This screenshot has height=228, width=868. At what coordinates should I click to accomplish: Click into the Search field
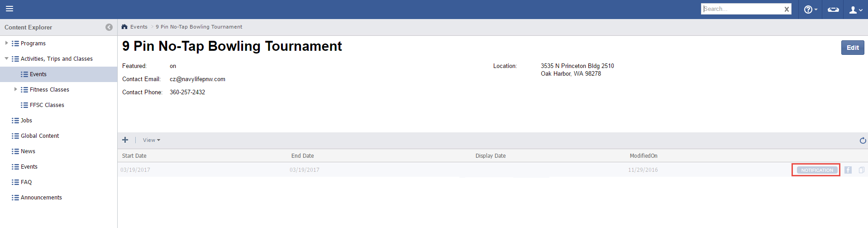[x=742, y=9]
